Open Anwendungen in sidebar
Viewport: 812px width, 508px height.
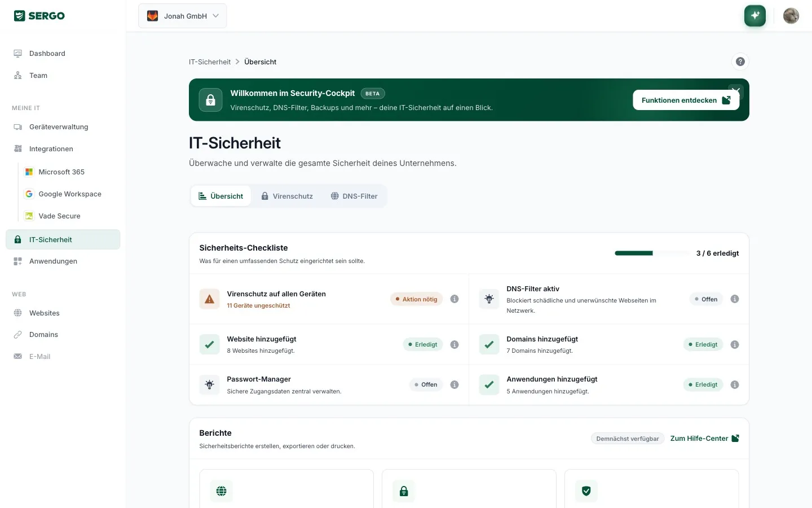(x=63, y=261)
